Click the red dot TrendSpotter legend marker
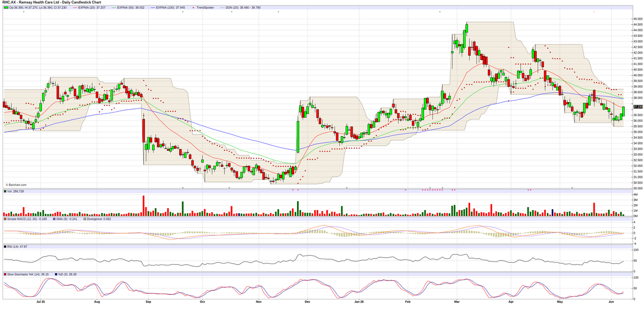Viewport: 644px width, 310px height. pyautogui.click(x=193, y=8)
